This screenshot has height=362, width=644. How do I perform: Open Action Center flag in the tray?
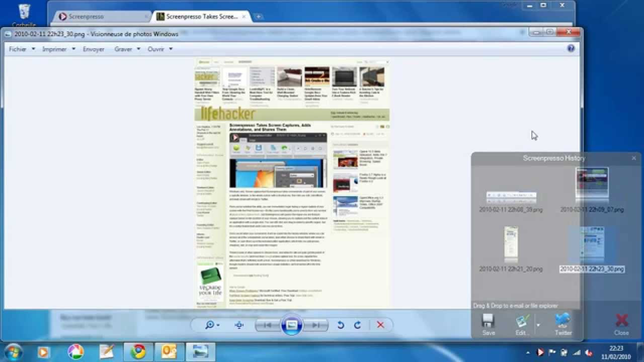pos(552,352)
